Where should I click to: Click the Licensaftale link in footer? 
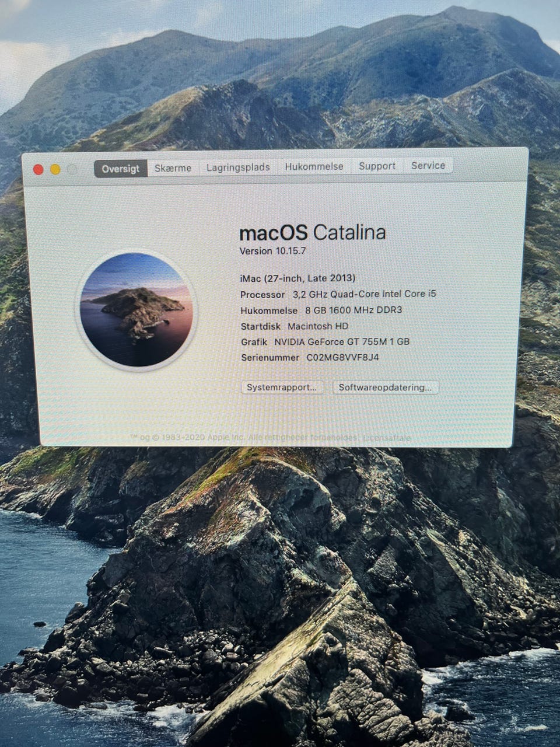coord(387,438)
